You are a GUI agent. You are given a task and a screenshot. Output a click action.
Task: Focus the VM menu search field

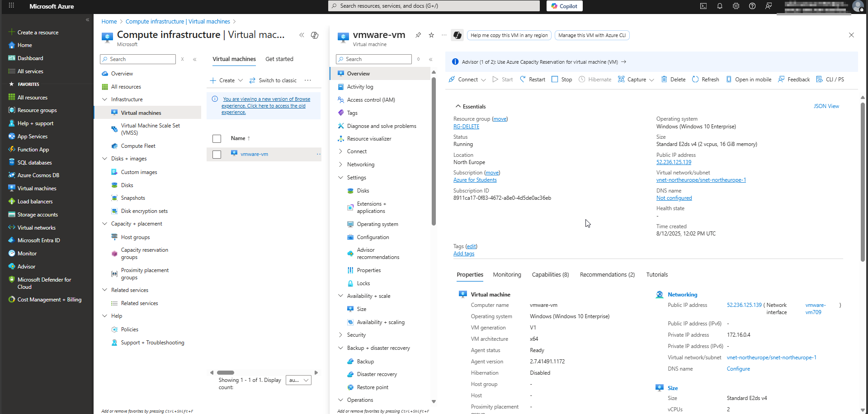pos(374,59)
